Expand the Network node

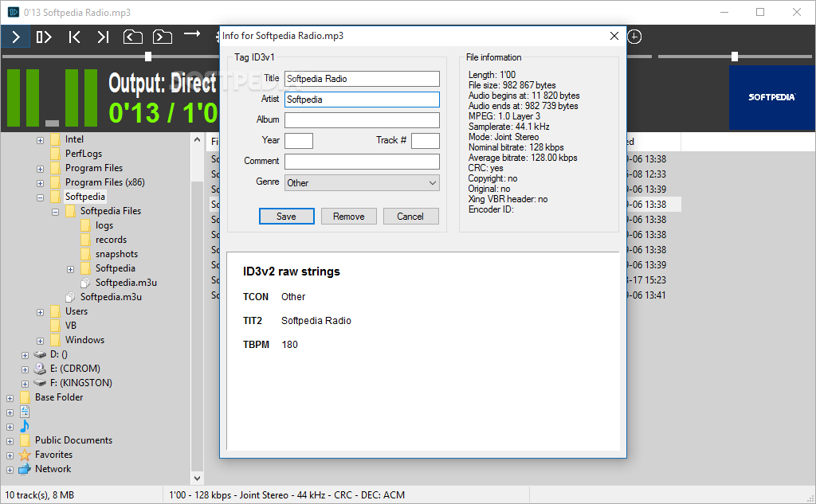(x=10, y=470)
